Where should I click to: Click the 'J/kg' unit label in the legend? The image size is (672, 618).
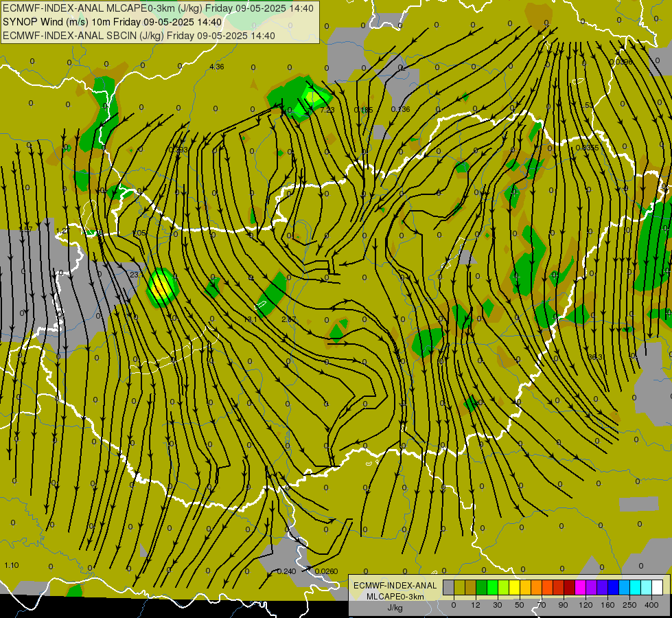point(395,608)
